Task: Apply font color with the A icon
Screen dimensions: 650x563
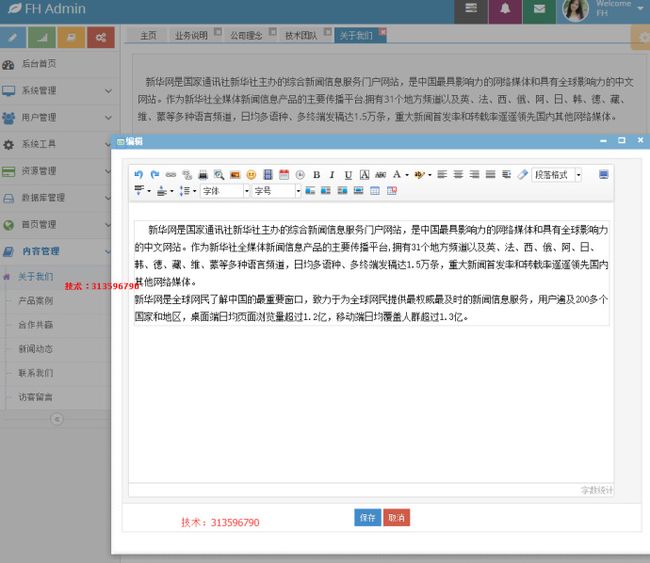Action: tap(397, 175)
